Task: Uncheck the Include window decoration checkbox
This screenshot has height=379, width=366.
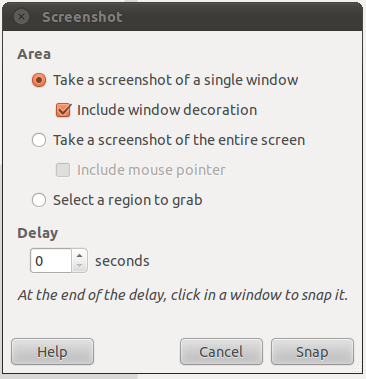Action: (x=63, y=110)
